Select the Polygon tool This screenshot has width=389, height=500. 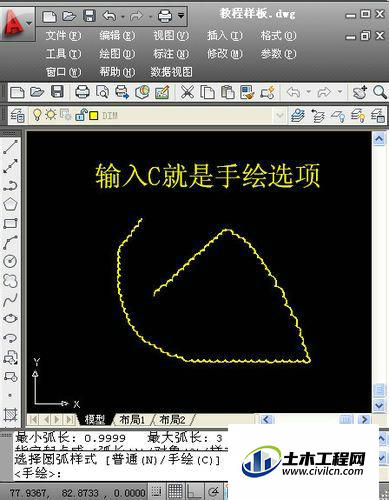tap(10, 204)
